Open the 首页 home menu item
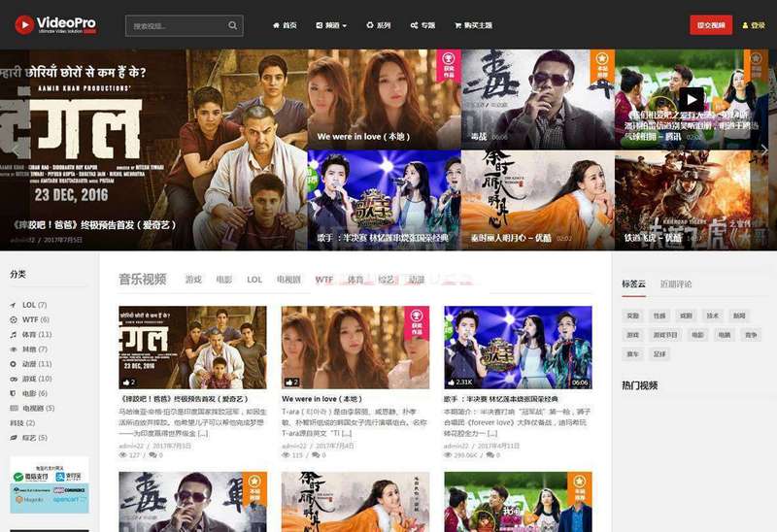Viewport: 777px width, 532px height. pos(285,25)
